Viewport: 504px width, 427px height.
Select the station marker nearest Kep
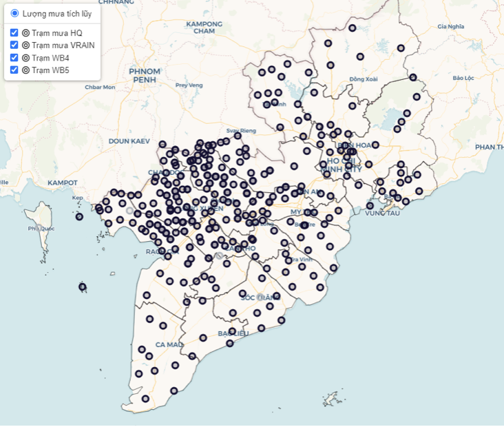79,216
